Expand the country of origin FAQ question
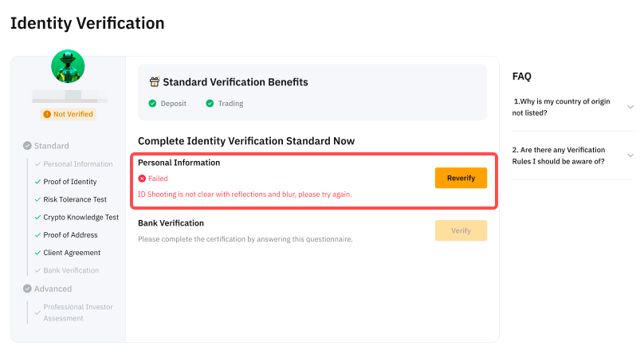Image resolution: width=644 pixels, height=354 pixels. point(630,107)
